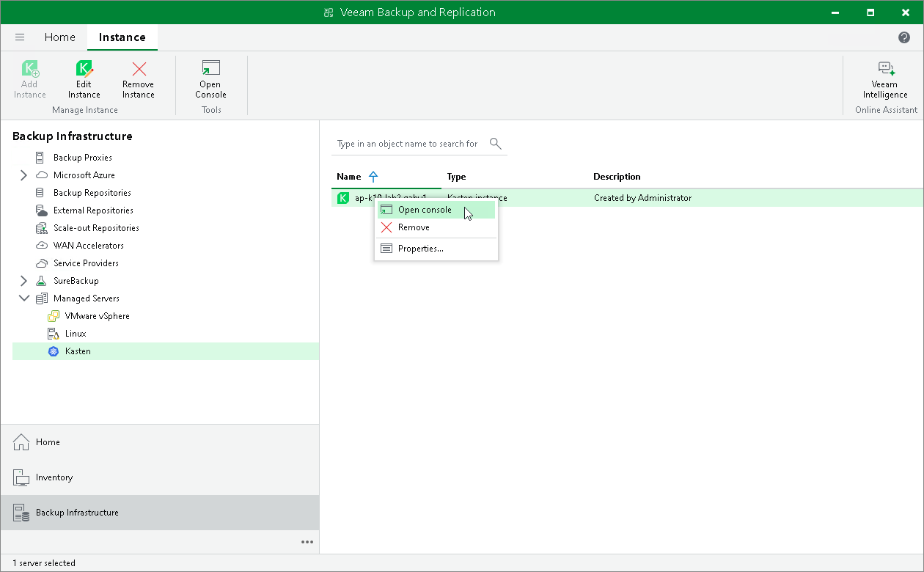Show more navigation options ellipsis
This screenshot has width=924, height=572.
tap(307, 542)
